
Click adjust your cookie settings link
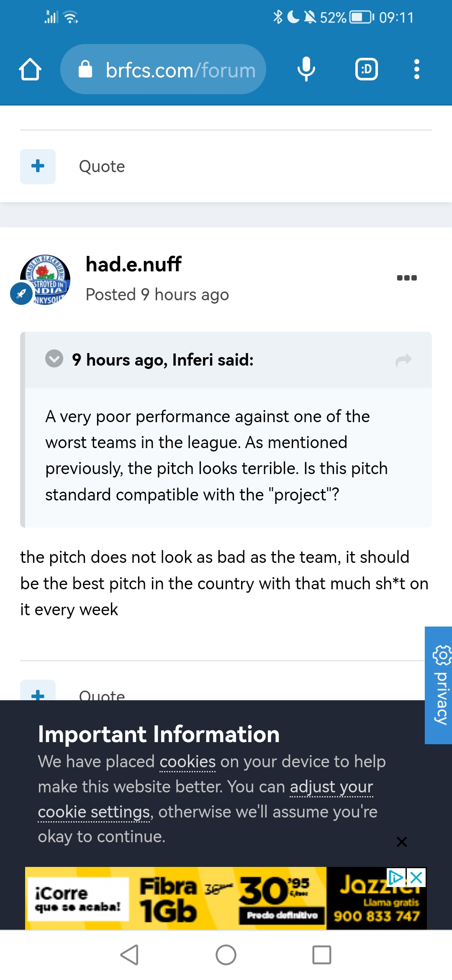[331, 787]
